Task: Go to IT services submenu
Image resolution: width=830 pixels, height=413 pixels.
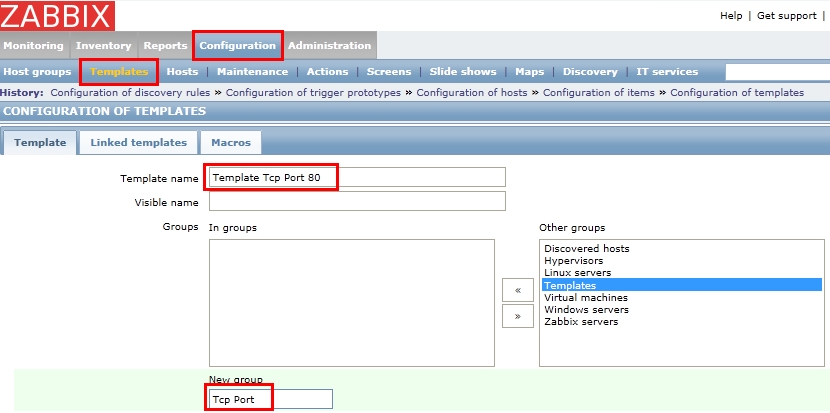Action: 667,71
